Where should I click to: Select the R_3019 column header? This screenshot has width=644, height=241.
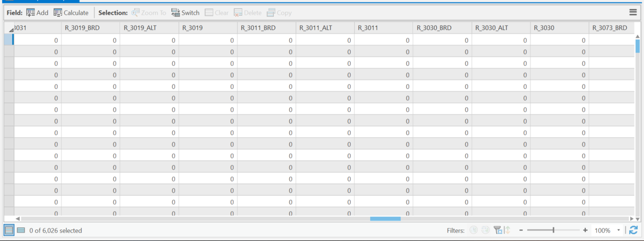coord(208,28)
